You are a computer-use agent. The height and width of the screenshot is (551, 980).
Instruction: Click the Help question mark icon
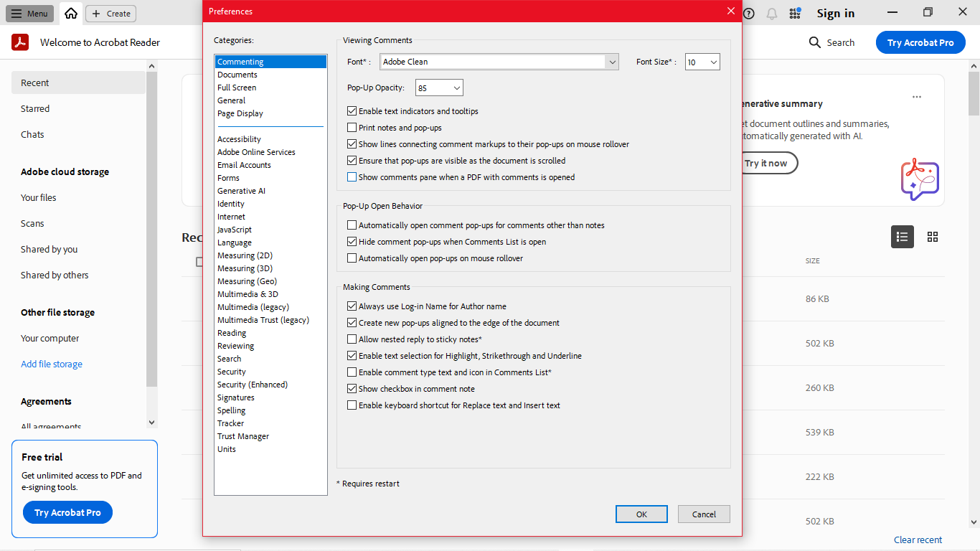pos(748,13)
